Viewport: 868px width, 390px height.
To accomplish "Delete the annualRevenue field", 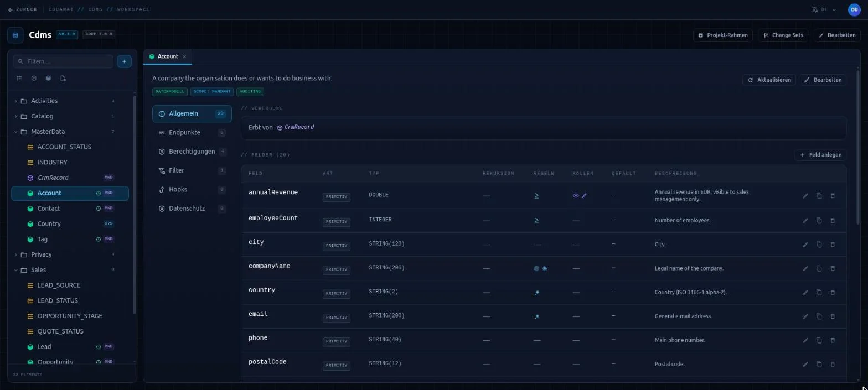I will point(832,196).
